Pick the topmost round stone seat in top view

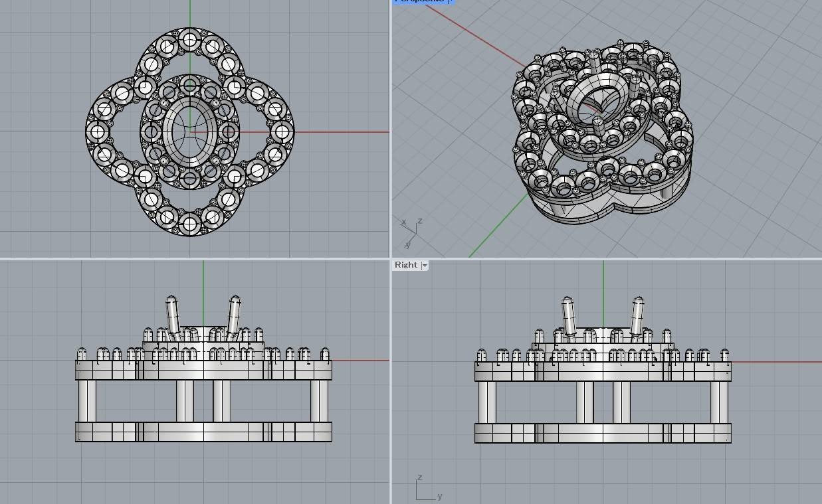click(x=190, y=40)
